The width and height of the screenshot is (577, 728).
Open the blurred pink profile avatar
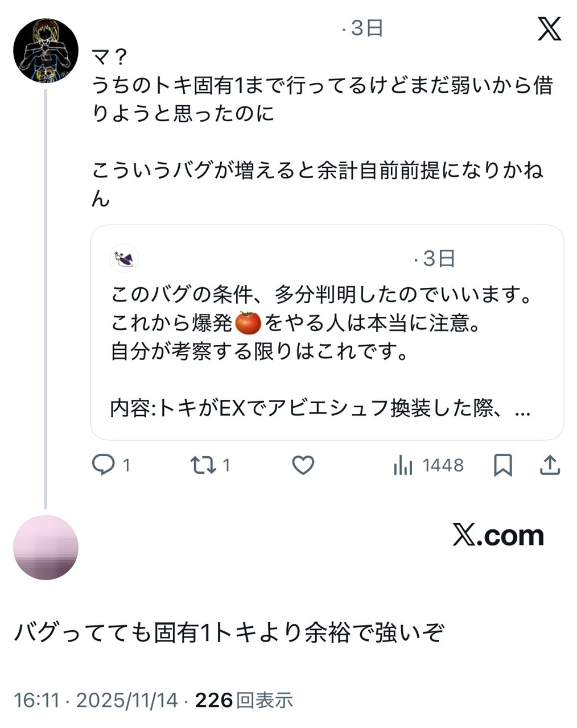pos(46,548)
